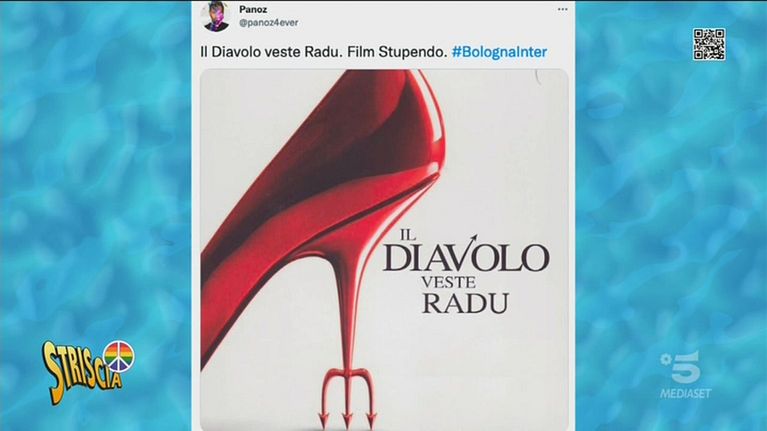This screenshot has height=431, width=767.
Task: Click the word DIAVOLO on the poster
Action: point(466,257)
